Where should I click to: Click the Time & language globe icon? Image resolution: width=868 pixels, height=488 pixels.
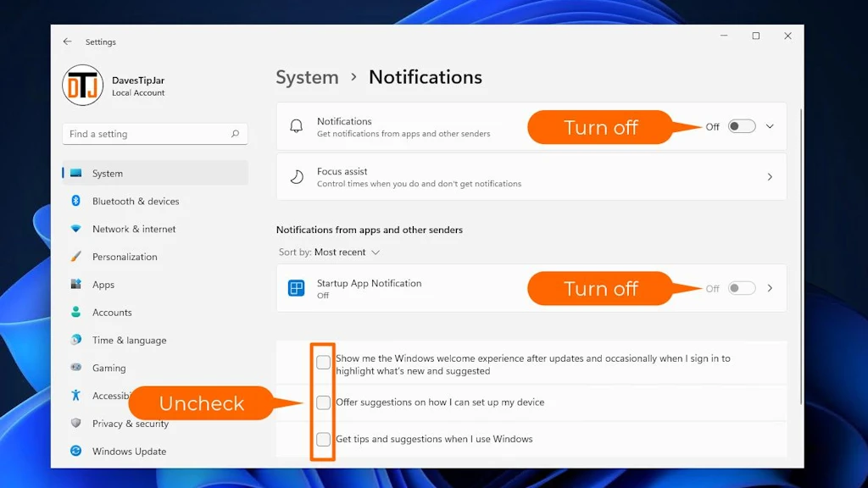tap(75, 339)
